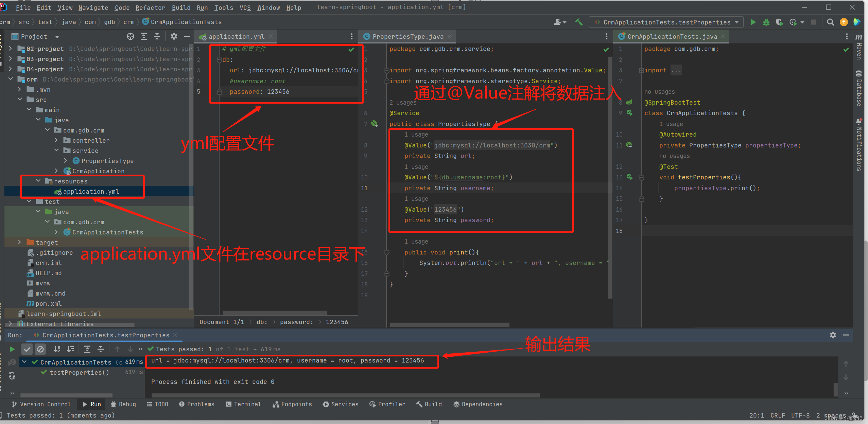The image size is (868, 424).
Task: Click horizontal scrollbar of PropertiesType editor
Action: point(449,325)
